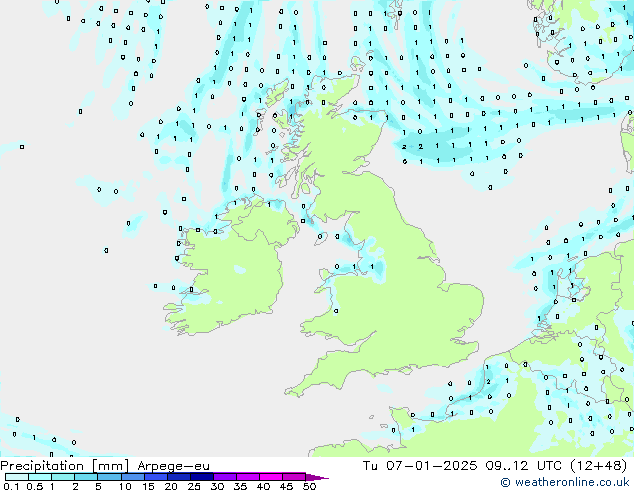
Task: Pick the 5–10 mm legend color swatch
Action: [109, 477]
